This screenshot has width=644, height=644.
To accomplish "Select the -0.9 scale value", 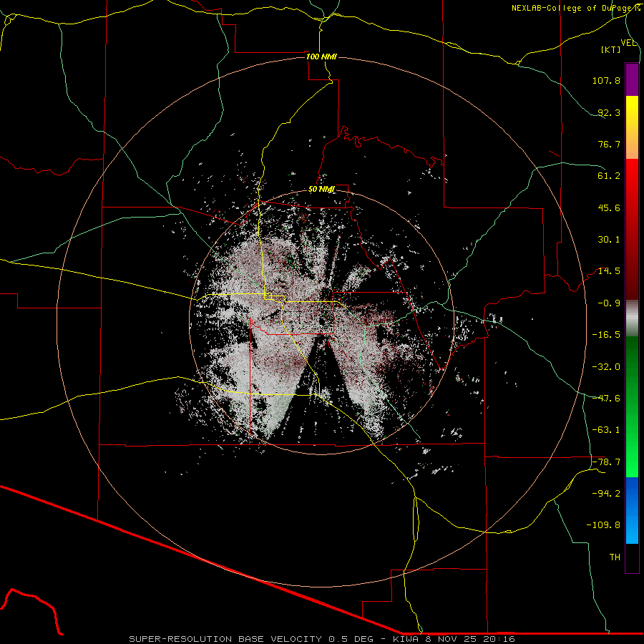I will point(609,303).
